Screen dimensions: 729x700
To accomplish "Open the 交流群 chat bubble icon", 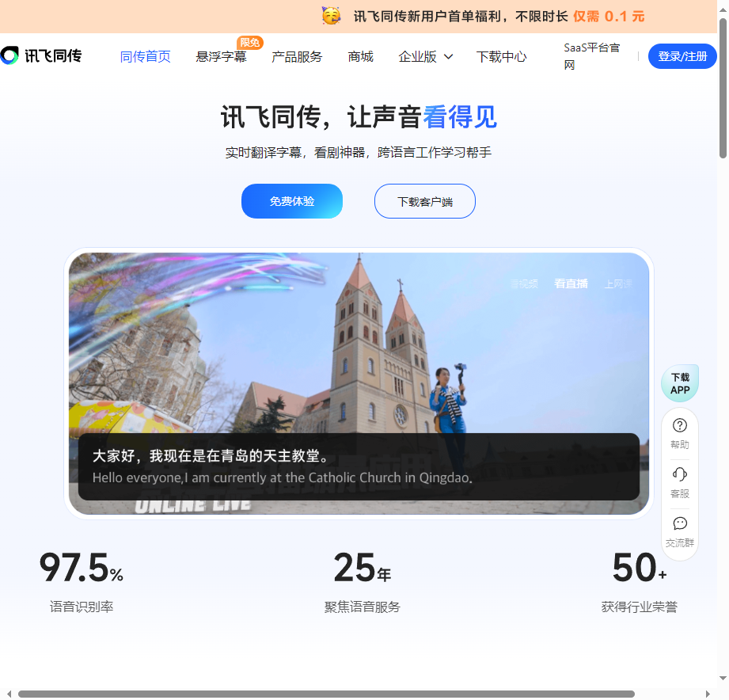I will coord(680,523).
